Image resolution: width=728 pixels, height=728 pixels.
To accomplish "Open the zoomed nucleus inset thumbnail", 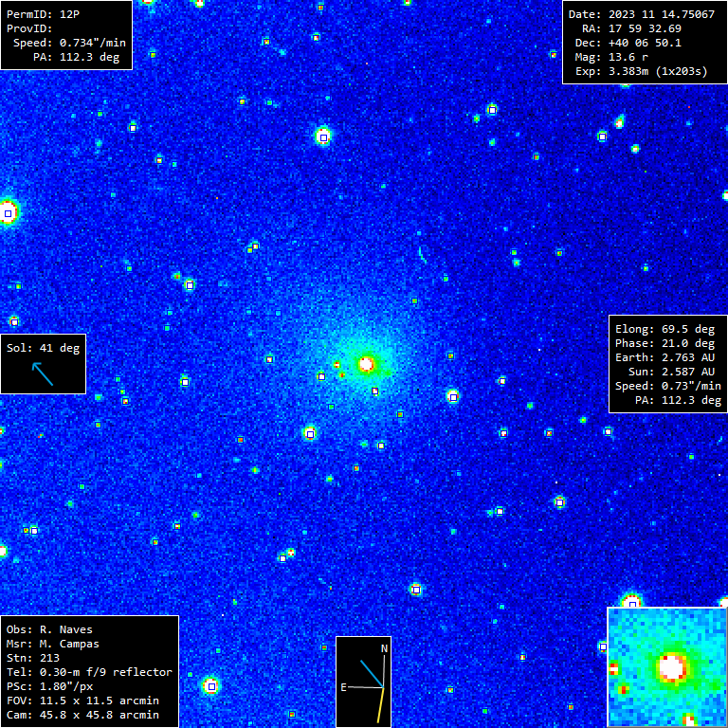I will click(x=667, y=667).
